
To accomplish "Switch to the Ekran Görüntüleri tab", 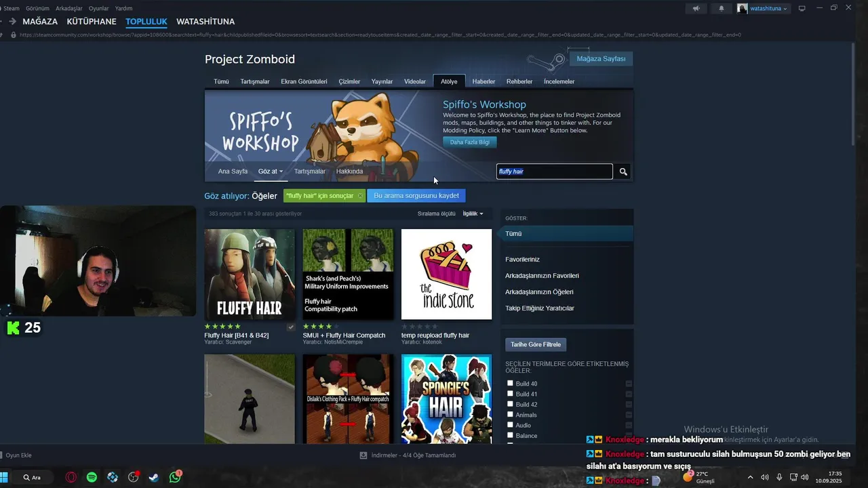I will (304, 81).
